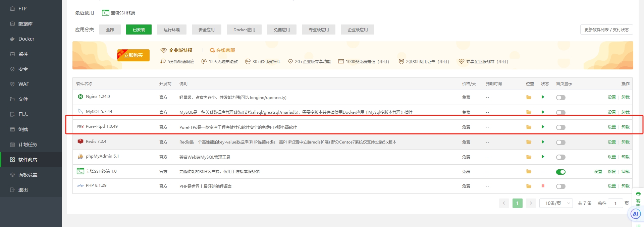Open the customer service floating widget
This screenshot has height=227, width=644.
pyautogui.click(x=638, y=199)
